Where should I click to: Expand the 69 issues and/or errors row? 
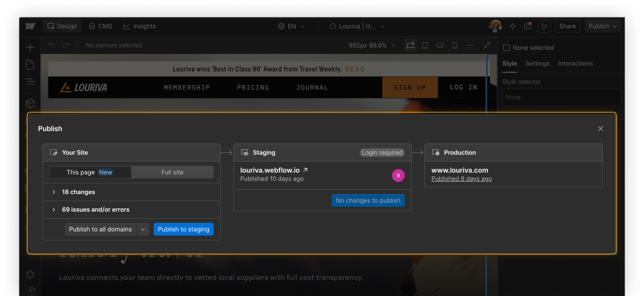[x=131, y=210]
